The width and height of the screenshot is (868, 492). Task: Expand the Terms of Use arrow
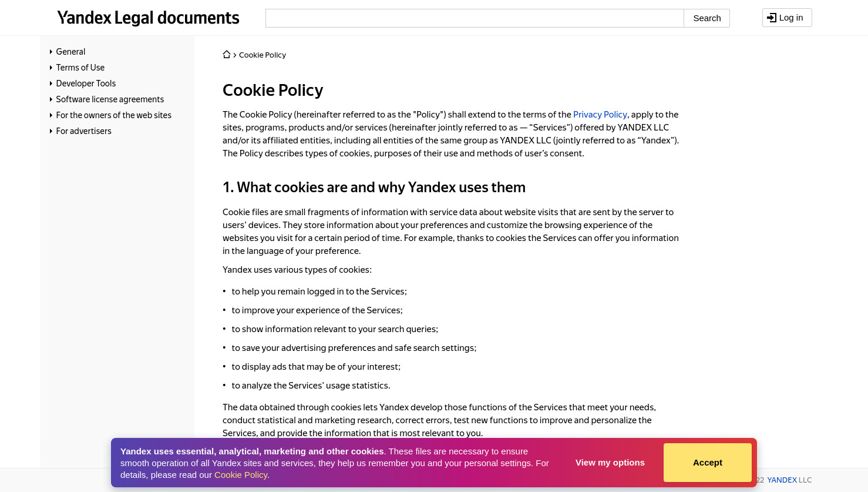click(x=51, y=68)
